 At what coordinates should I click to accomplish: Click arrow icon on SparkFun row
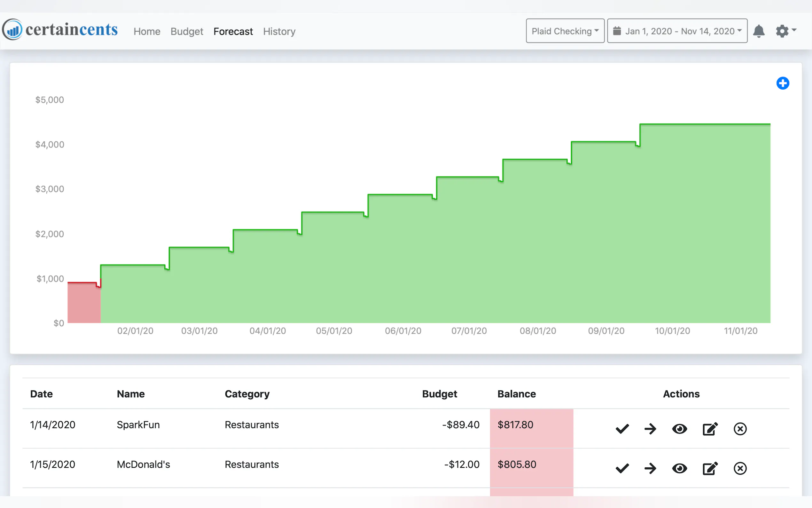(650, 429)
